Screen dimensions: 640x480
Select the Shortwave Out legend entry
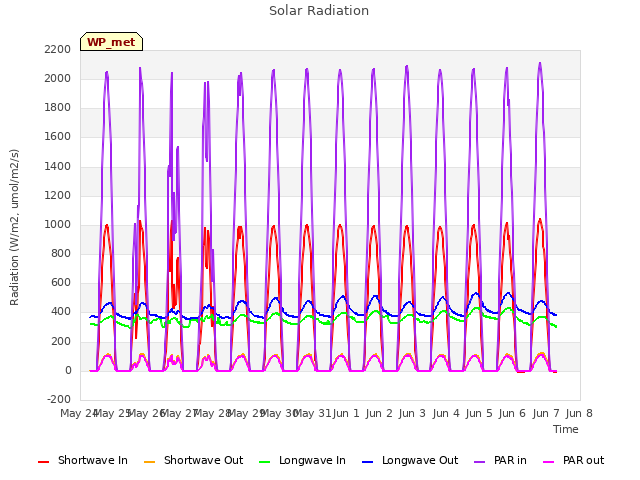coord(193,460)
